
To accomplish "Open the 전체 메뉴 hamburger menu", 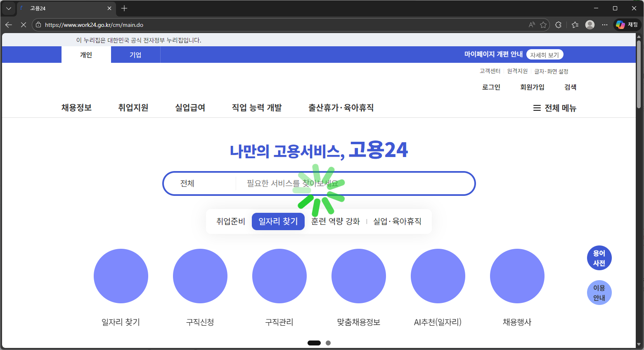I will click(554, 108).
